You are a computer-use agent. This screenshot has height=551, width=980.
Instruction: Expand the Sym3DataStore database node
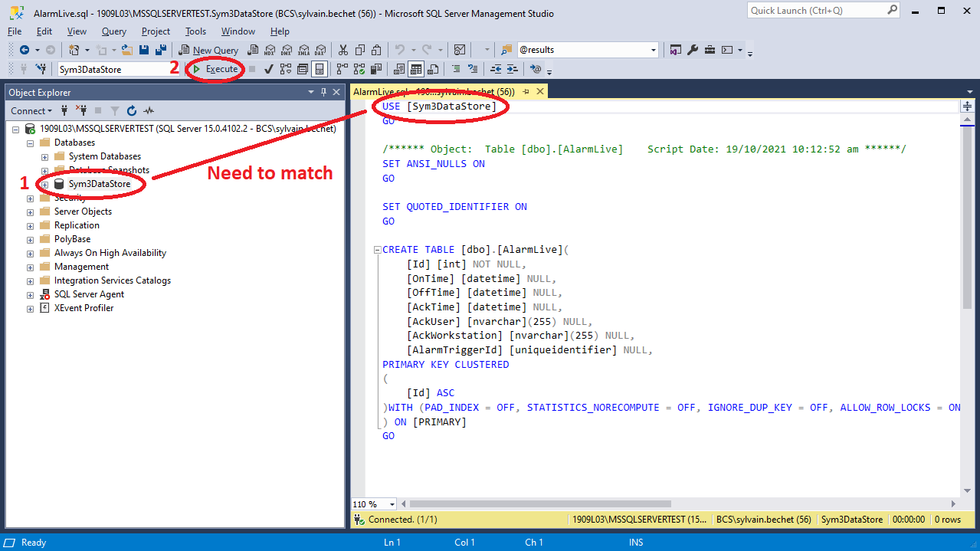(44, 184)
